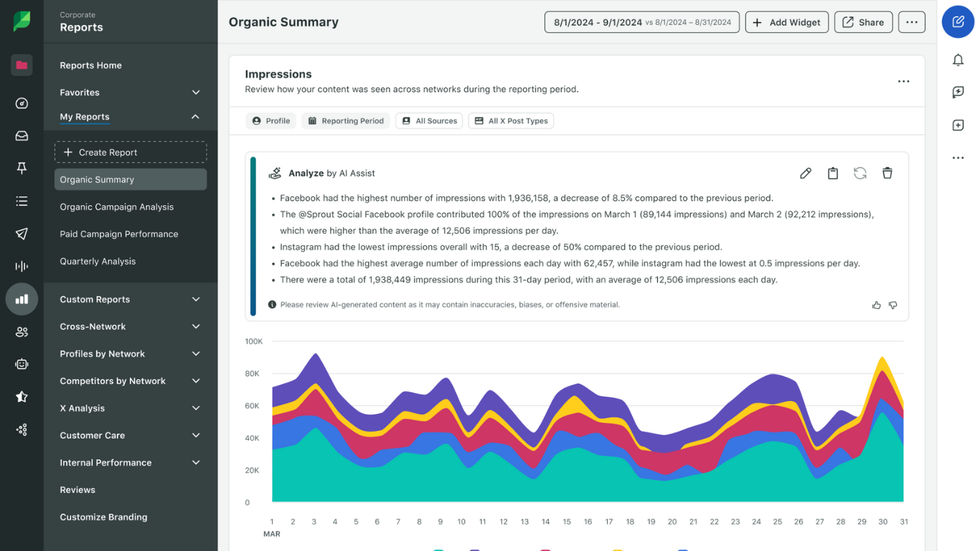
Task: Expand the Custom Reports section
Action: tap(130, 299)
